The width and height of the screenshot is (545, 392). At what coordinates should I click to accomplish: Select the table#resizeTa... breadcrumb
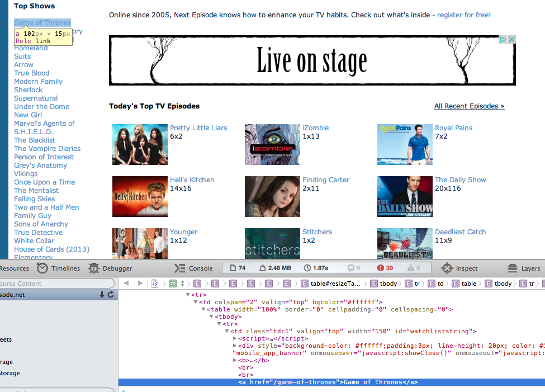[x=330, y=284]
